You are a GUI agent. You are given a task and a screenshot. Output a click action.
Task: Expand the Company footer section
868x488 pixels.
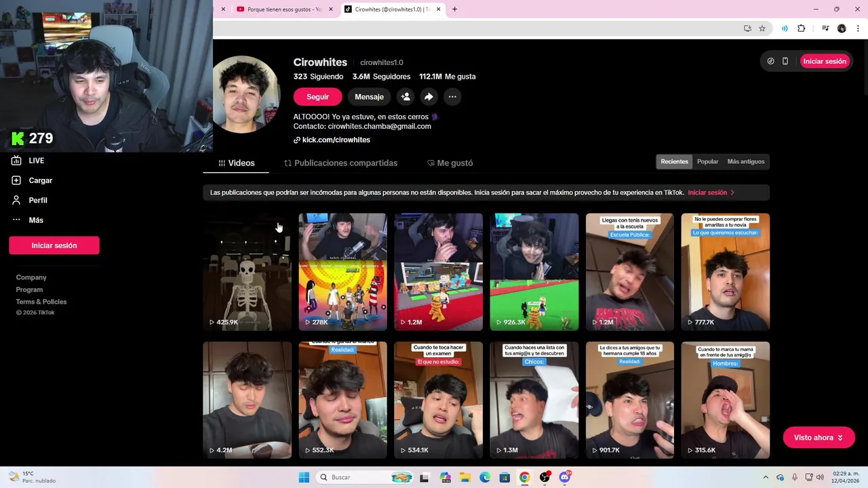(31, 277)
